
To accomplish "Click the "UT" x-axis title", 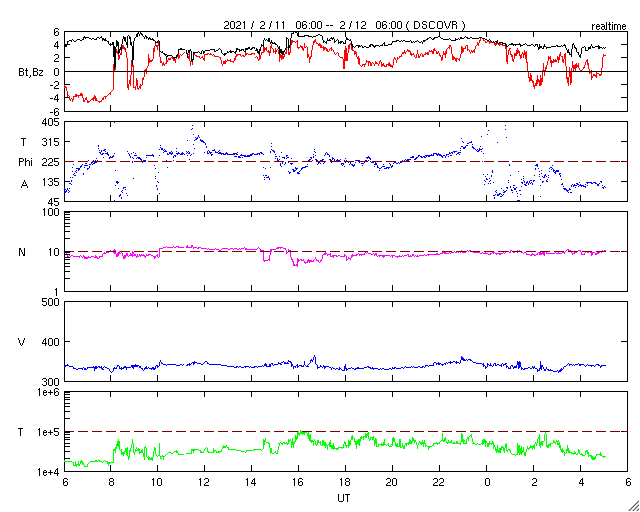I will tap(344, 498).
